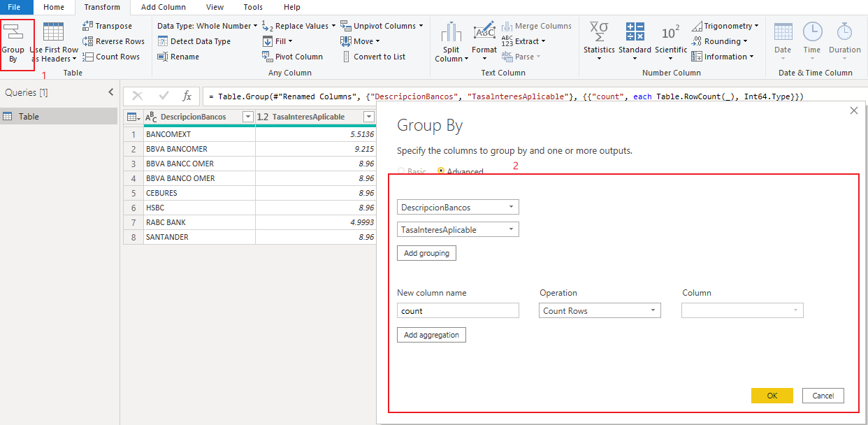The image size is (868, 425).
Task: Switch to the Help tab
Action: pos(292,7)
